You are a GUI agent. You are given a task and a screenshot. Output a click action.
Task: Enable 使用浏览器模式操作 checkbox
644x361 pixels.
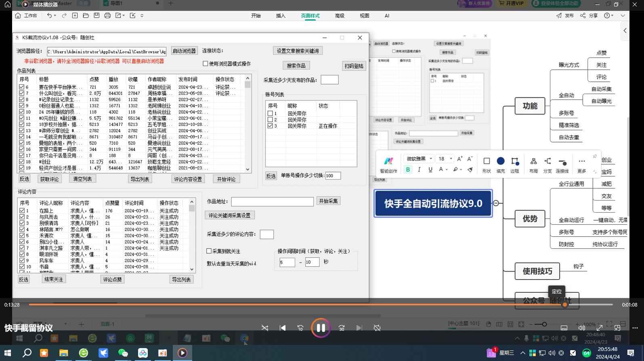[206, 64]
